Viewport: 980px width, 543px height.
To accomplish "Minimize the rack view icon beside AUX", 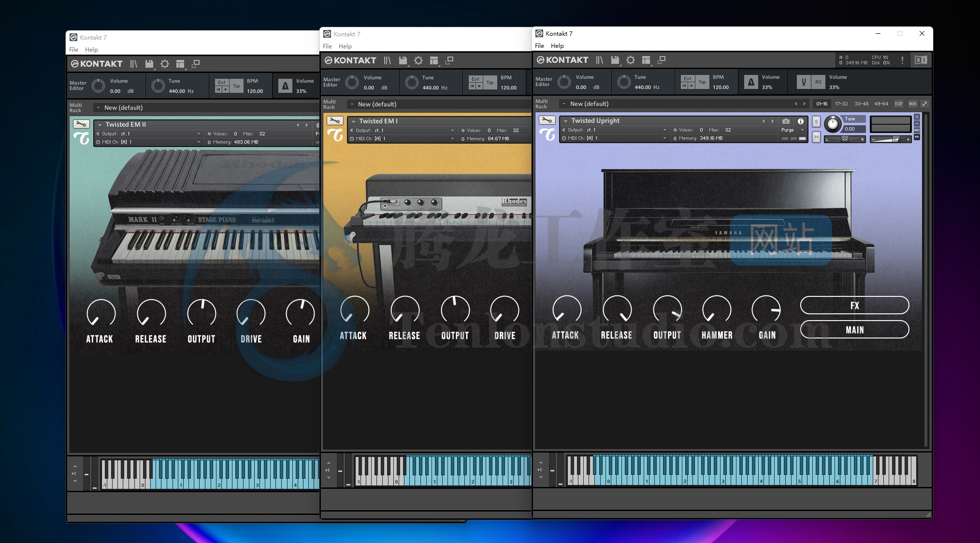I will 924,104.
